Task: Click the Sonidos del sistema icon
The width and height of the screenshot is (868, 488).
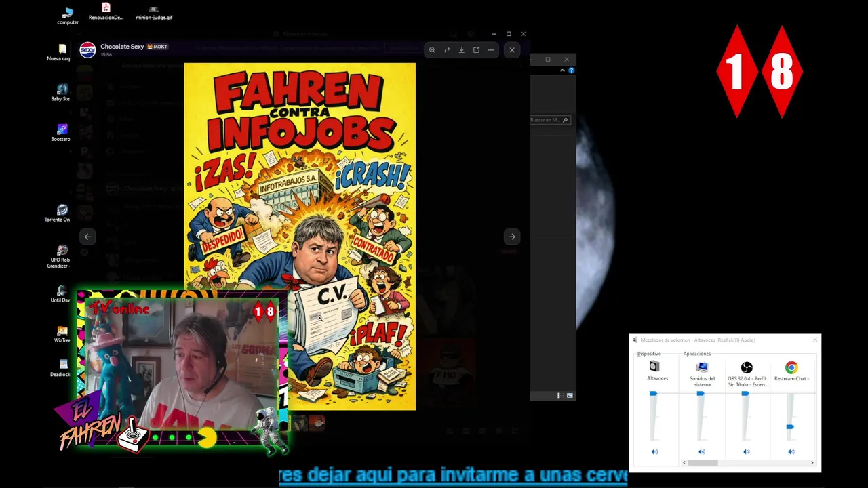Action: [702, 367]
